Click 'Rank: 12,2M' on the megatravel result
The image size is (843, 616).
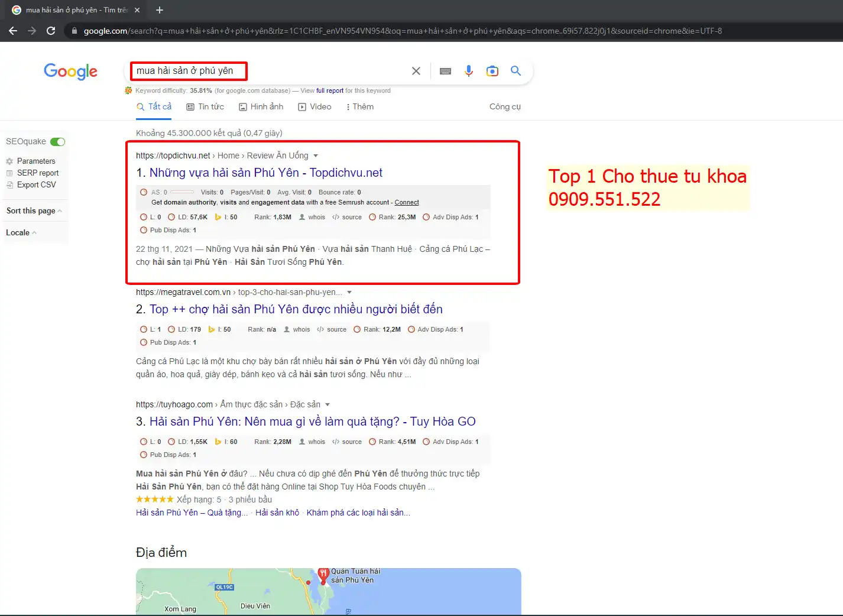tap(377, 329)
